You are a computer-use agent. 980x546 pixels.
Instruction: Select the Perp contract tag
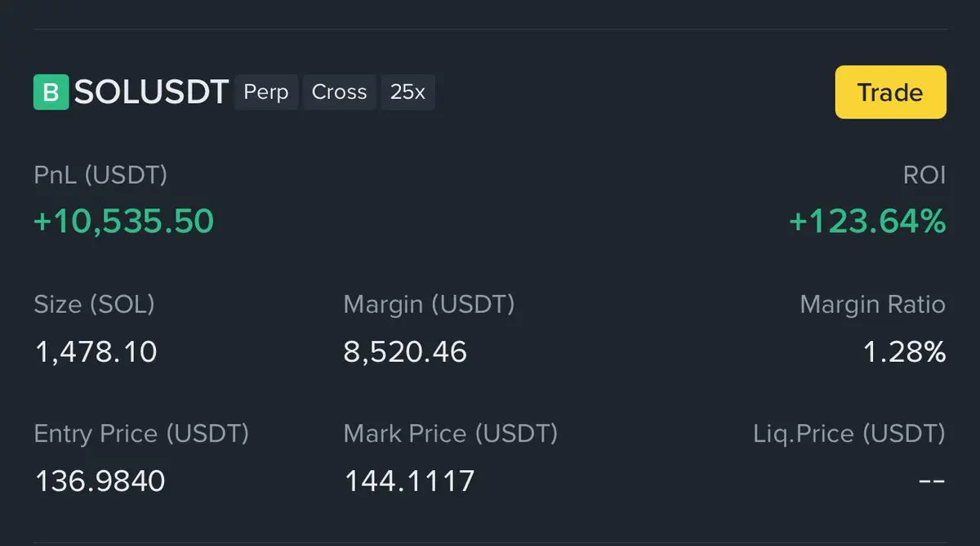(266, 92)
